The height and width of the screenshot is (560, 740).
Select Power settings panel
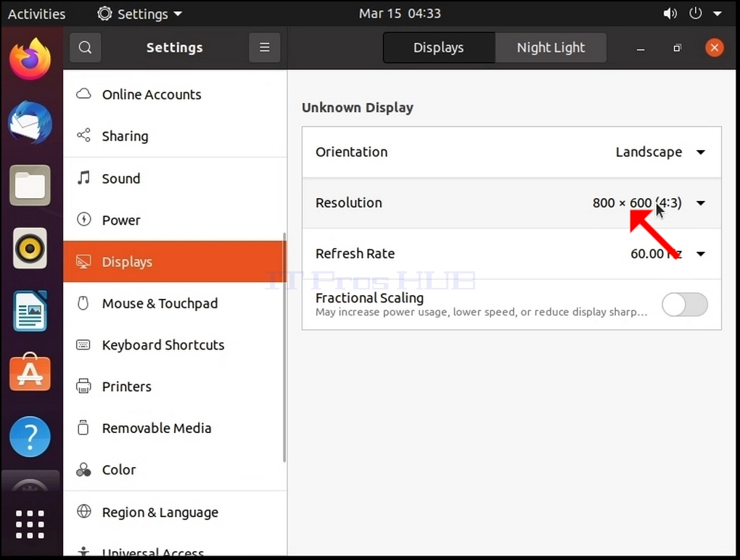(175, 220)
